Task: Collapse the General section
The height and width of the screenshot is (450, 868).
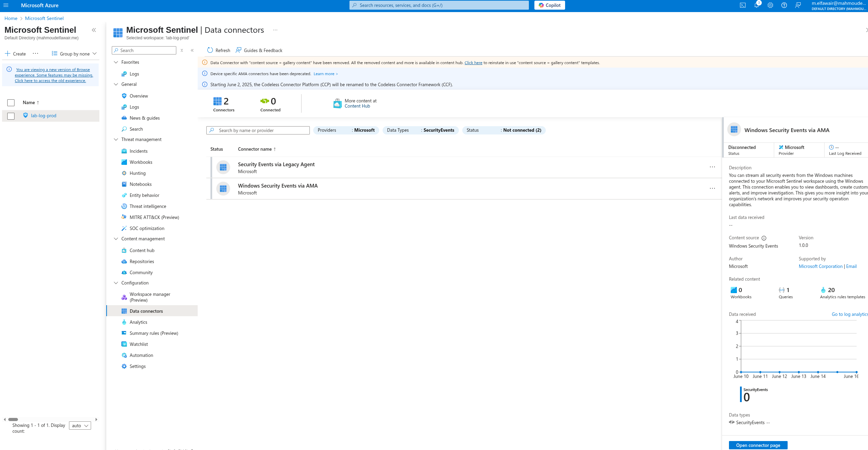Action: click(116, 84)
